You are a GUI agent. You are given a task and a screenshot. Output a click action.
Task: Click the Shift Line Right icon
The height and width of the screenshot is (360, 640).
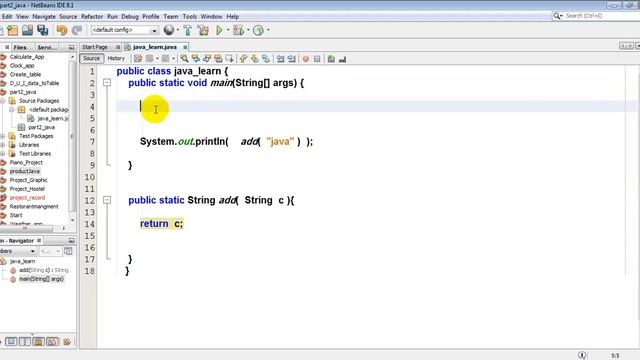[291, 59]
